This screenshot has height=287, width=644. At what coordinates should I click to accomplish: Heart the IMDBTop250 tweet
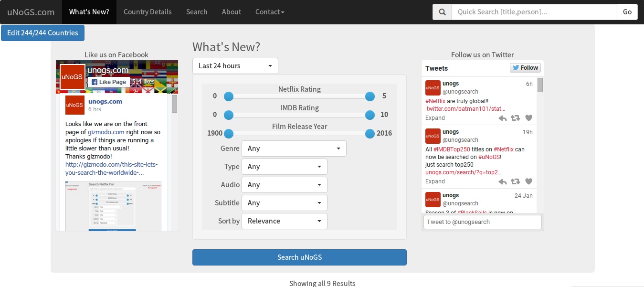click(528, 181)
